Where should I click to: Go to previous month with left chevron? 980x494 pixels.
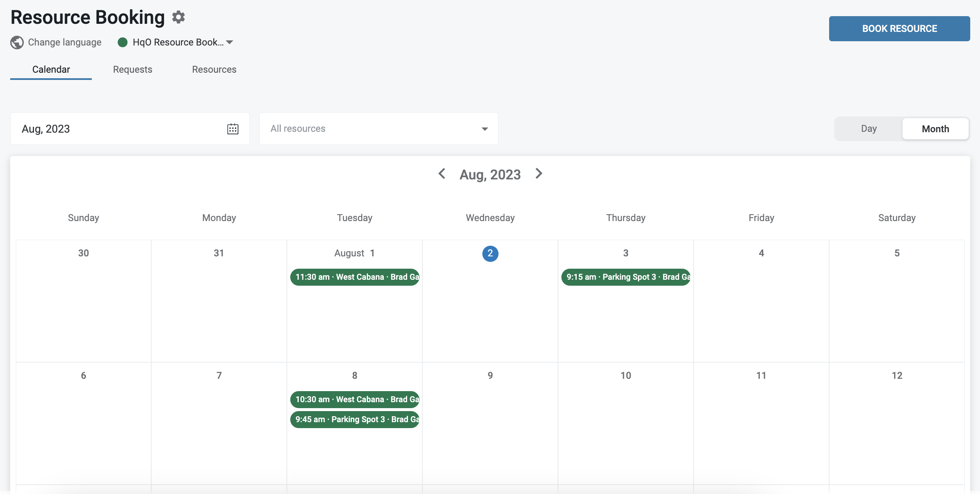click(442, 173)
